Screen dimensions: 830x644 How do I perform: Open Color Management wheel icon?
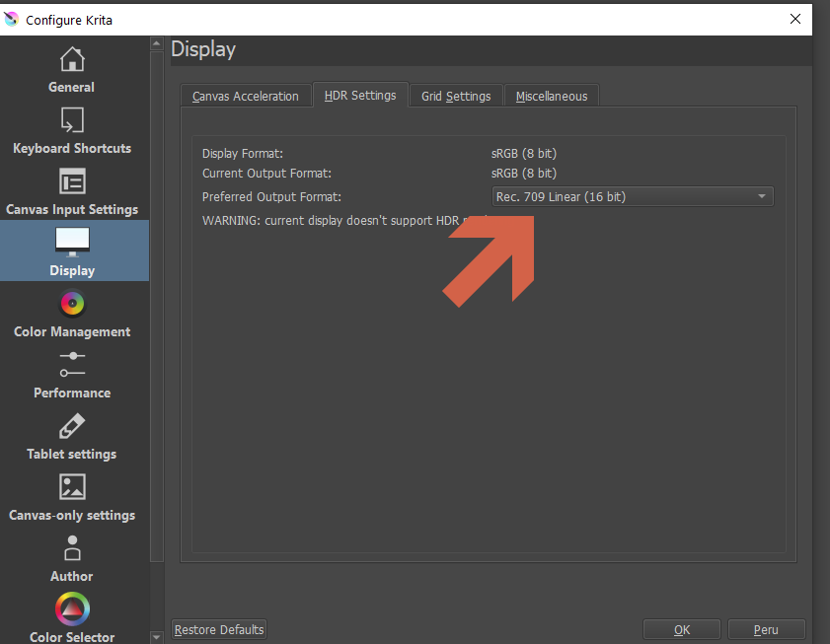[72, 304]
